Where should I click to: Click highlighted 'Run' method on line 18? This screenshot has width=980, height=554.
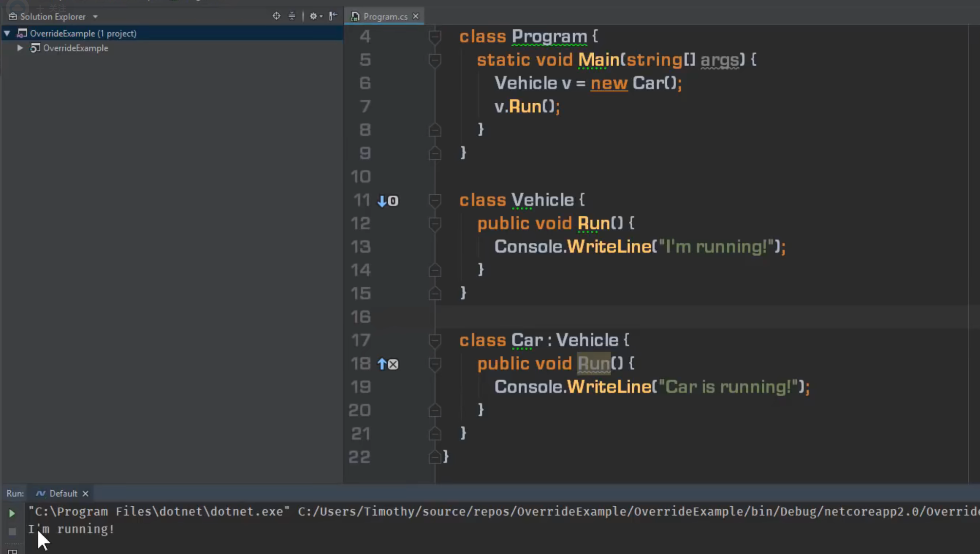point(594,364)
